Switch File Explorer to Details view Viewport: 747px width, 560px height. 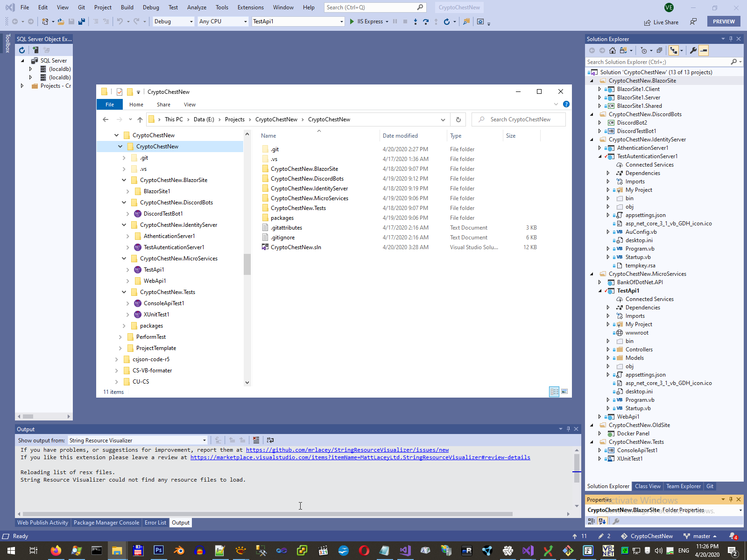(554, 392)
